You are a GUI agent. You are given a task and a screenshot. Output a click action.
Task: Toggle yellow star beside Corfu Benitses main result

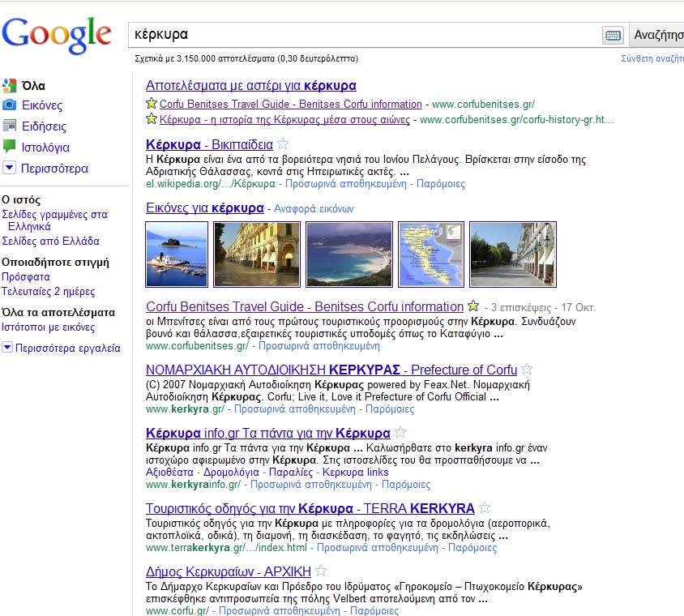472,306
